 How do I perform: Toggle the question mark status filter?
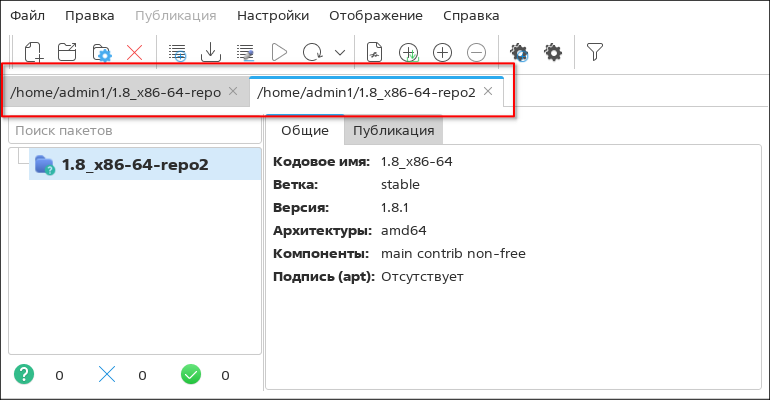click(25, 375)
